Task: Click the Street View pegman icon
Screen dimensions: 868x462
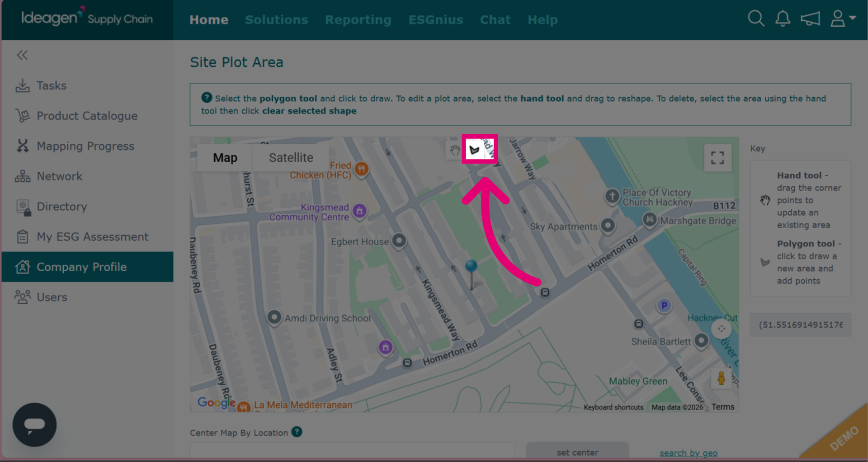Action: 722,378
